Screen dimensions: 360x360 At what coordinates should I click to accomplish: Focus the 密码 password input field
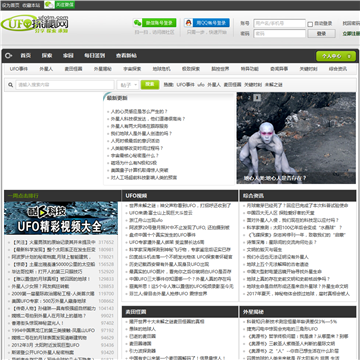(x=279, y=34)
